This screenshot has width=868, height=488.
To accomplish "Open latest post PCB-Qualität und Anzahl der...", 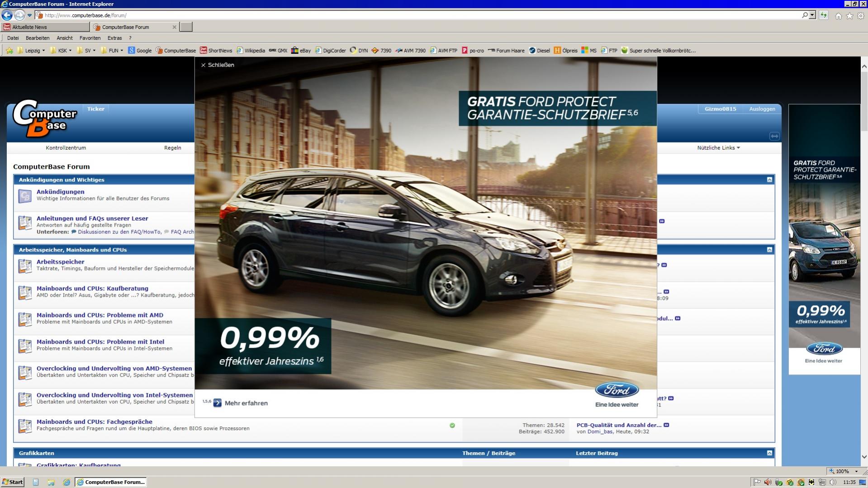I will 619,425.
